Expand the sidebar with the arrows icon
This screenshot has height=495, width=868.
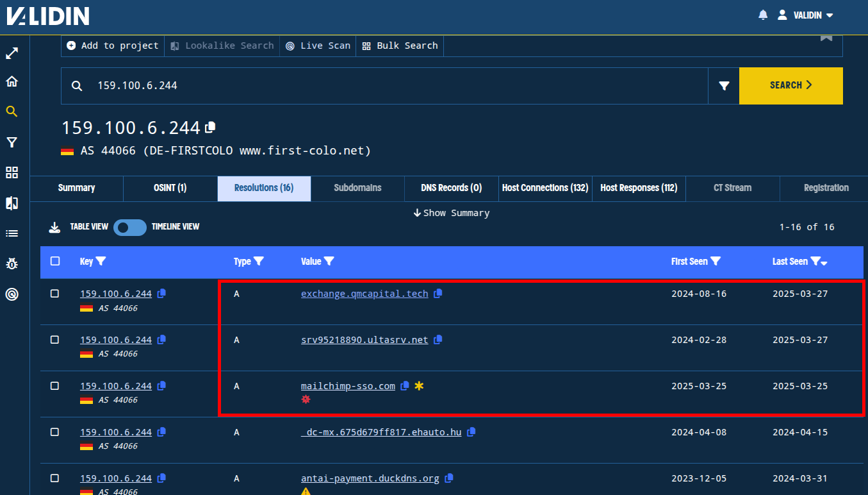tap(12, 53)
